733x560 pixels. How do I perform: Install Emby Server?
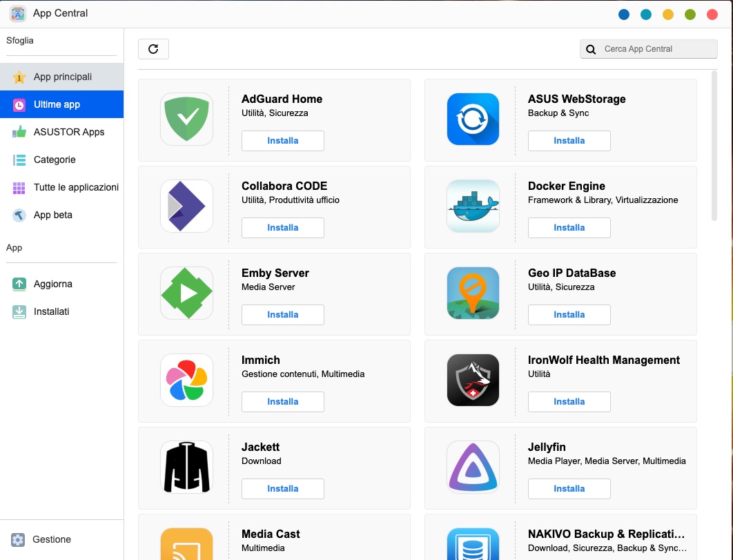[283, 315]
